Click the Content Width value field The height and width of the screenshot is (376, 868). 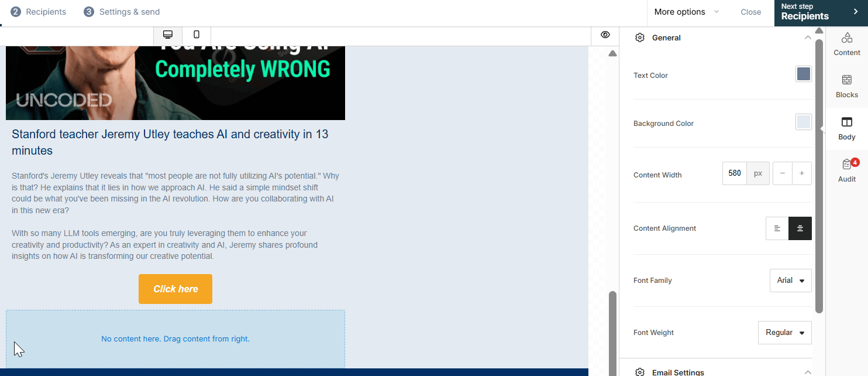point(735,173)
